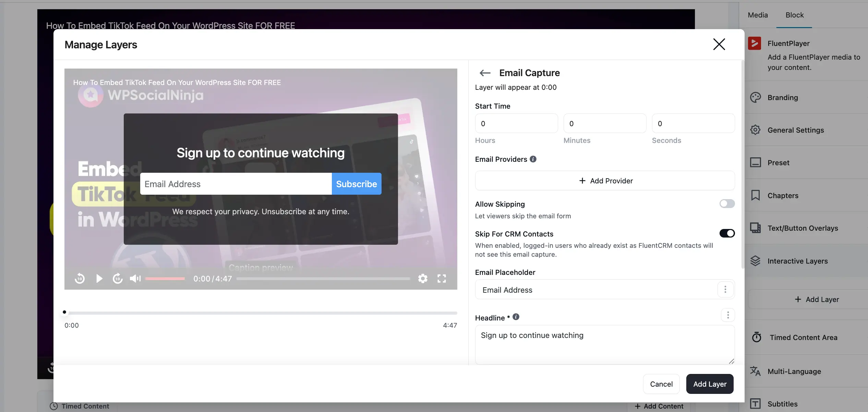
Task: Enter fullscreen in preview player
Action: [x=442, y=278]
